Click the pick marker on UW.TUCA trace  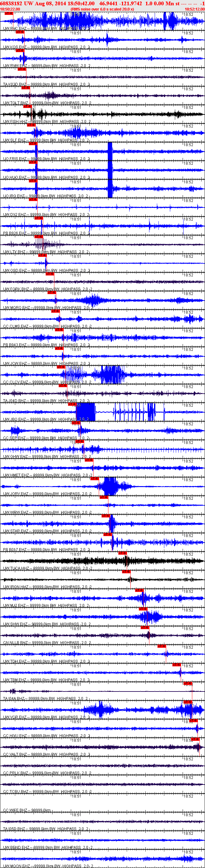pos(122,553)
